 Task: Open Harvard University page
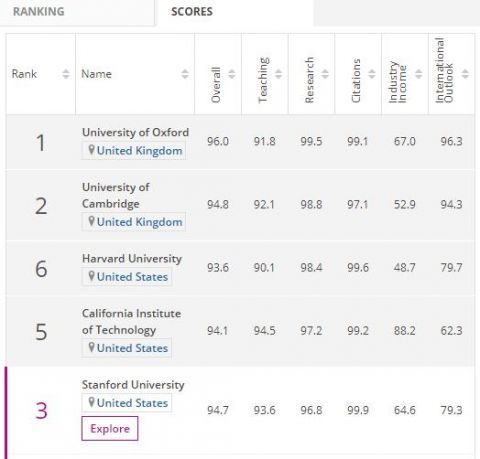click(132, 259)
